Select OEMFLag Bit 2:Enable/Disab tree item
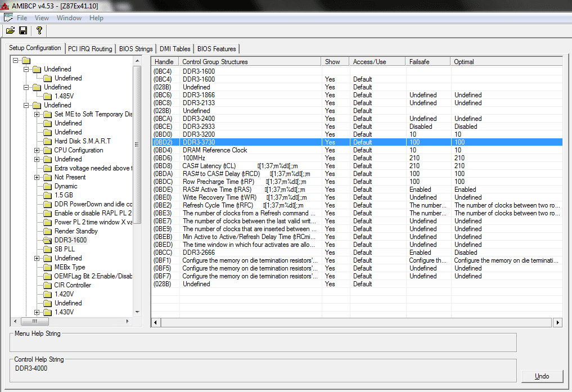Screen dimensions: 572x392 point(93,276)
